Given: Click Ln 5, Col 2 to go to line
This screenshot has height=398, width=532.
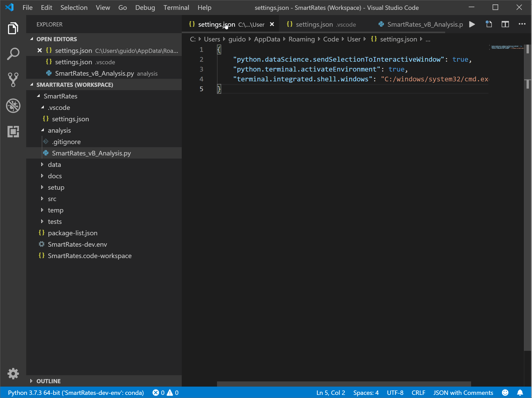Looking at the screenshot, I should (330, 393).
